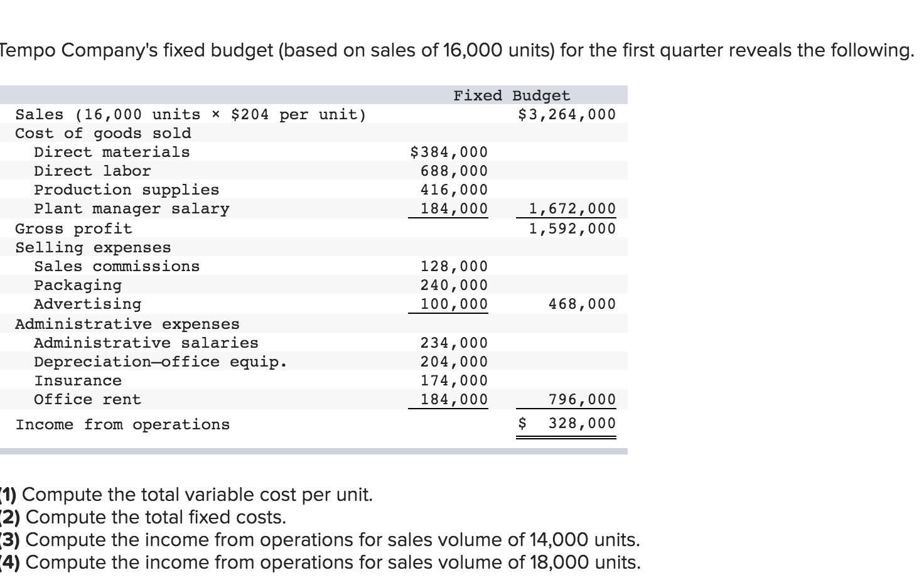Click the $3,264,000 sales amount
Screen dimensions: 924x585
point(567,114)
